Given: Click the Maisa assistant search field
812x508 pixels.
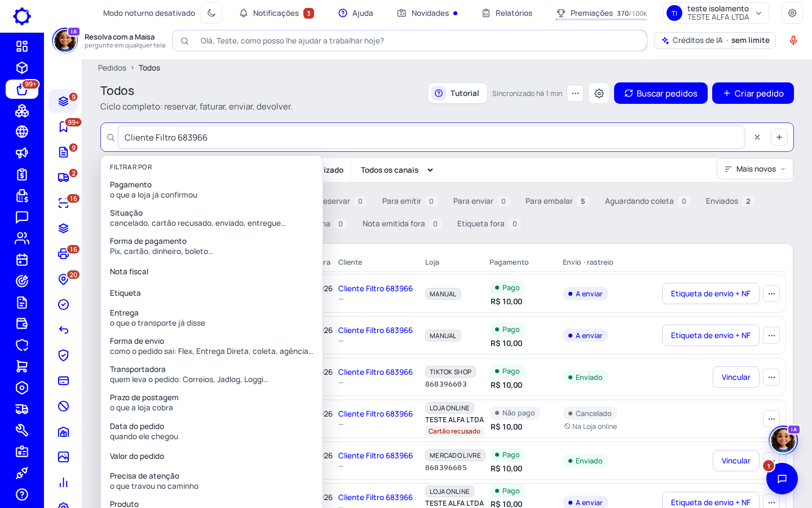Looking at the screenshot, I should 410,41.
